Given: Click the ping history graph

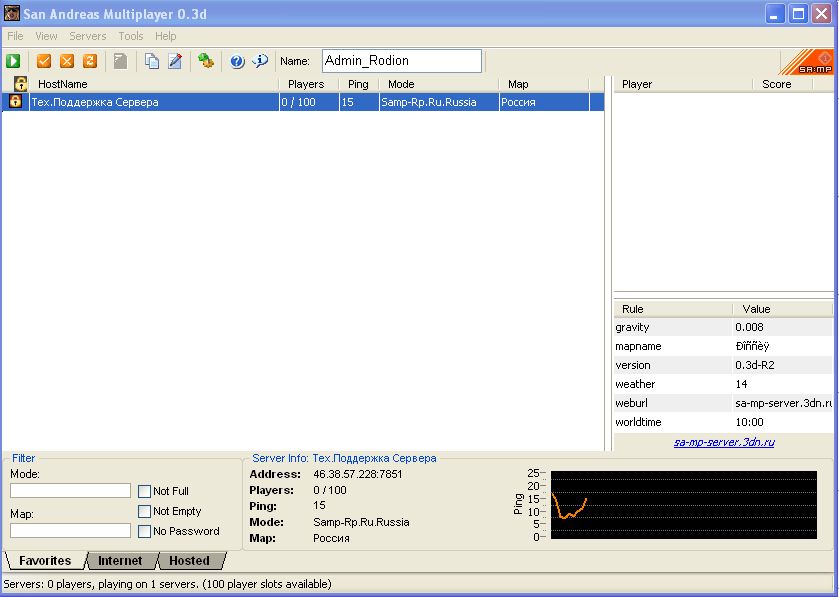Looking at the screenshot, I should click(684, 504).
